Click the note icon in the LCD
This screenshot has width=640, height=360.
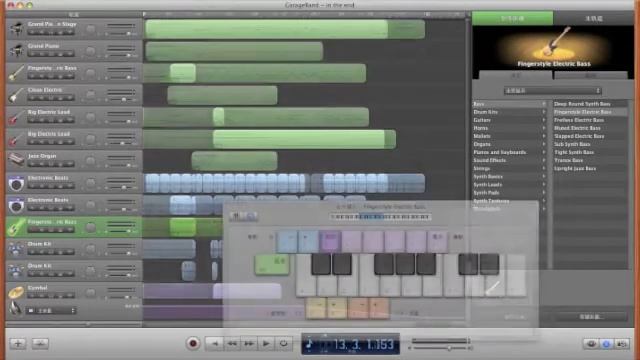[x=309, y=344]
